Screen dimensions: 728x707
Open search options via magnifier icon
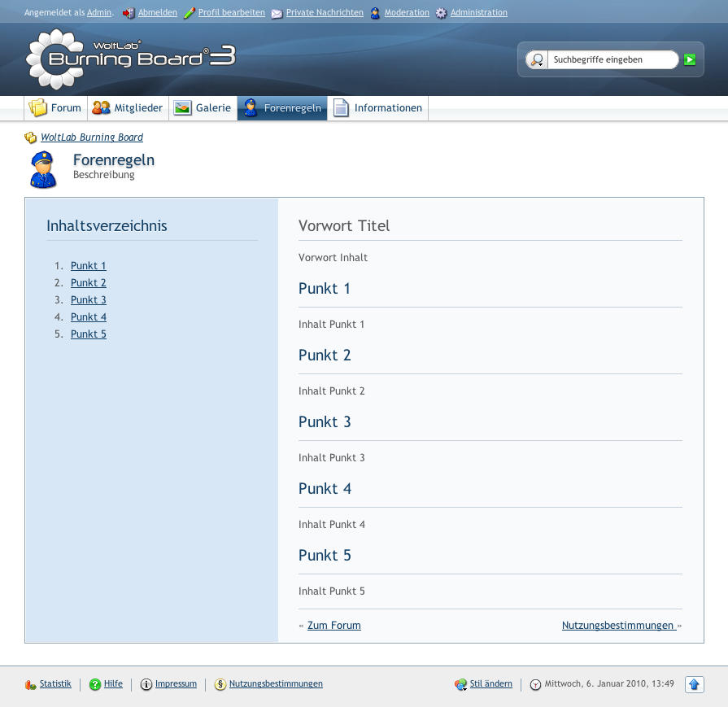tap(537, 59)
